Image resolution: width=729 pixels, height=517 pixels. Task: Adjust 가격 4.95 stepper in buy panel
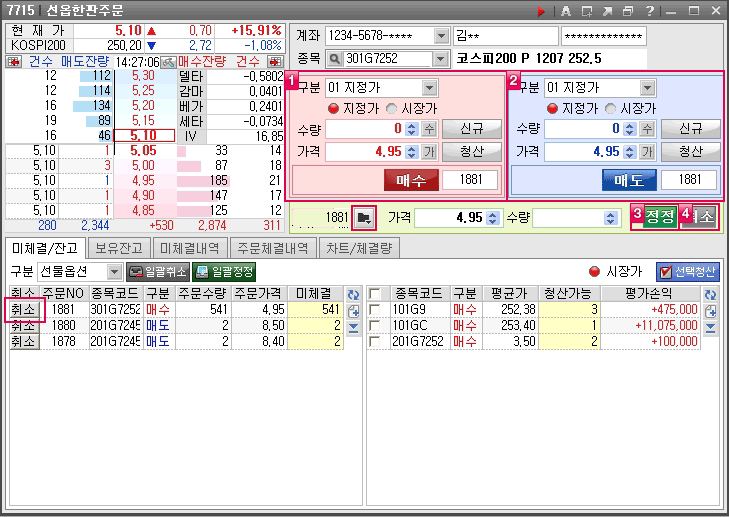click(411, 152)
